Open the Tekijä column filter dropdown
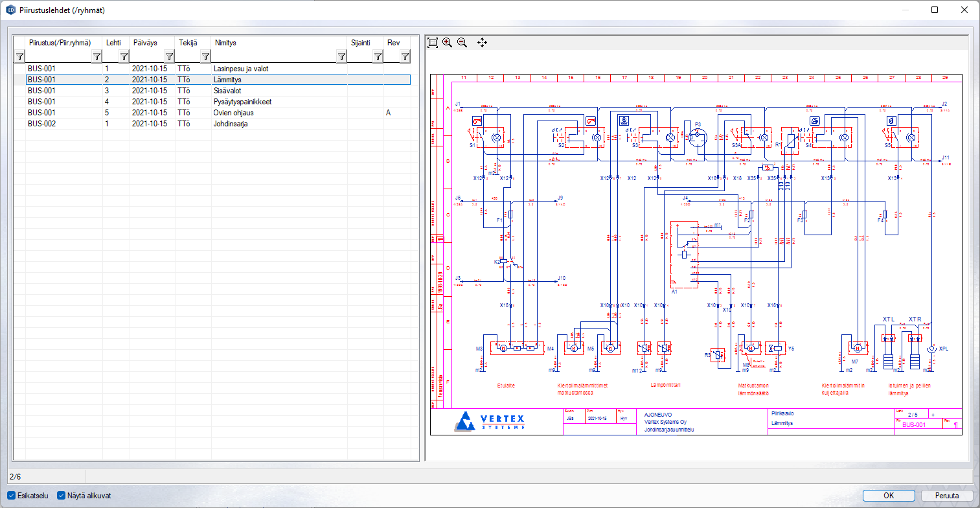Screen dimensions: 980x508 [205, 57]
